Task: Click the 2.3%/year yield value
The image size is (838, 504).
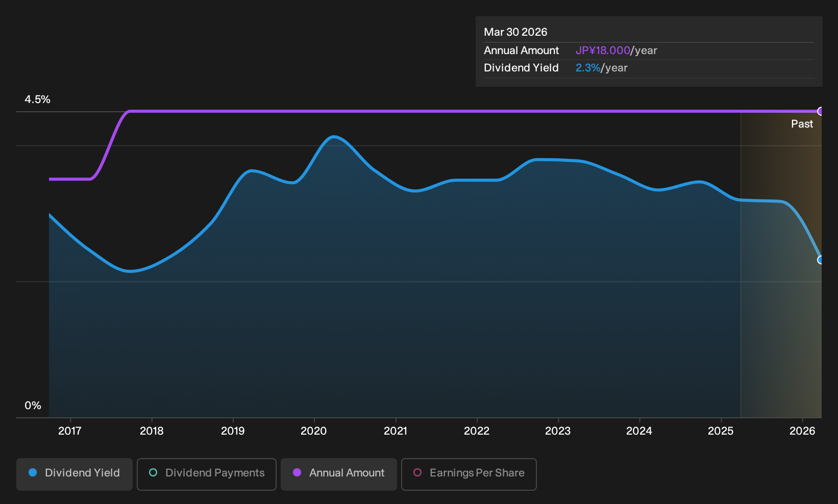Action: tap(602, 68)
